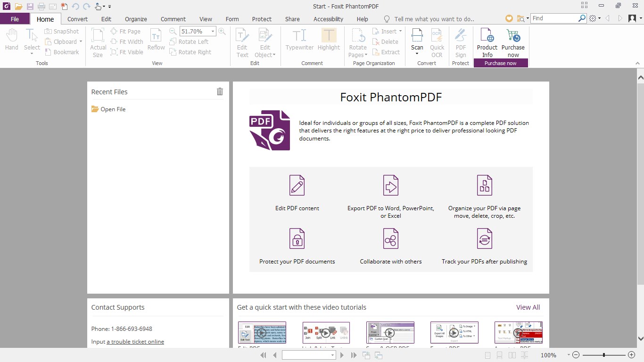Expand the Edit Object dropdown
Screen dimensions: 644x362
pyautogui.click(x=274, y=55)
